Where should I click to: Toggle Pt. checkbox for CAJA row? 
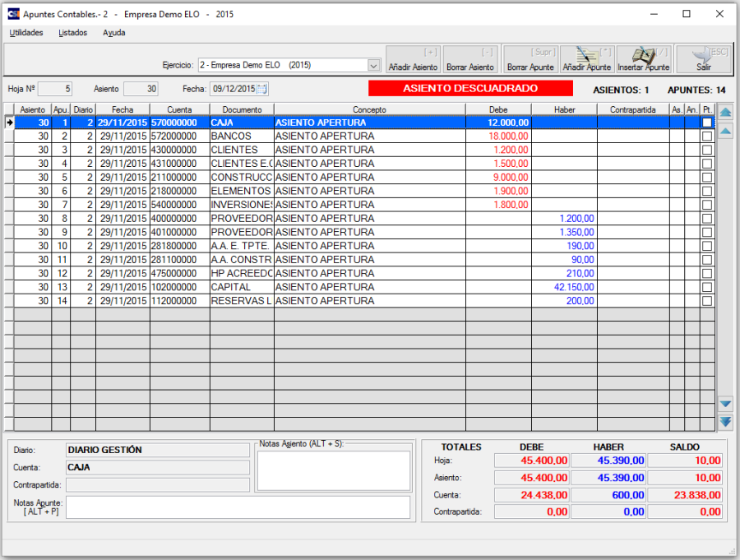[707, 123]
